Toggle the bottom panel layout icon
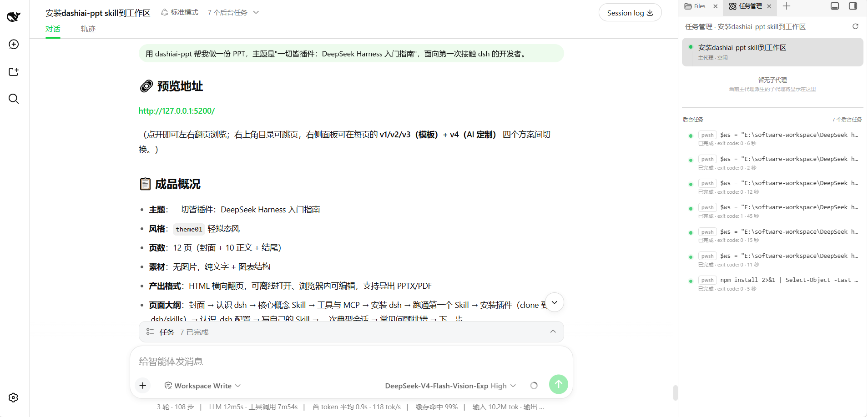This screenshot has width=868, height=417. pyautogui.click(x=835, y=6)
